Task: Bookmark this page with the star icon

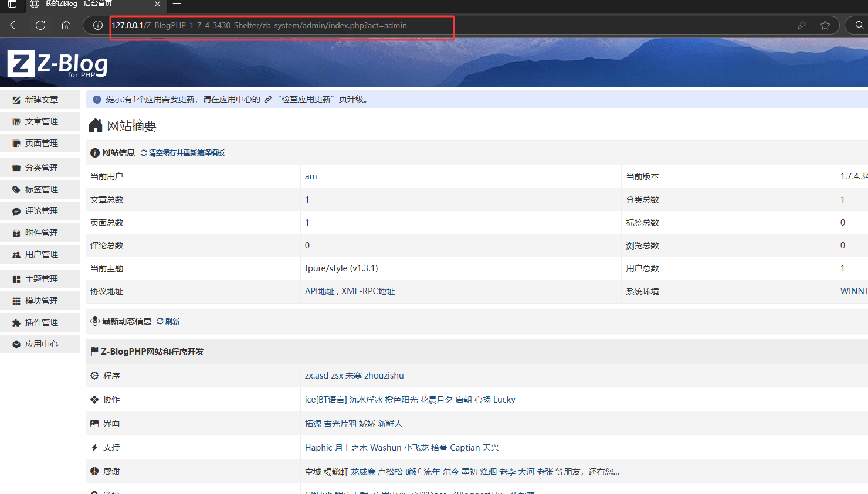Action: (x=825, y=25)
